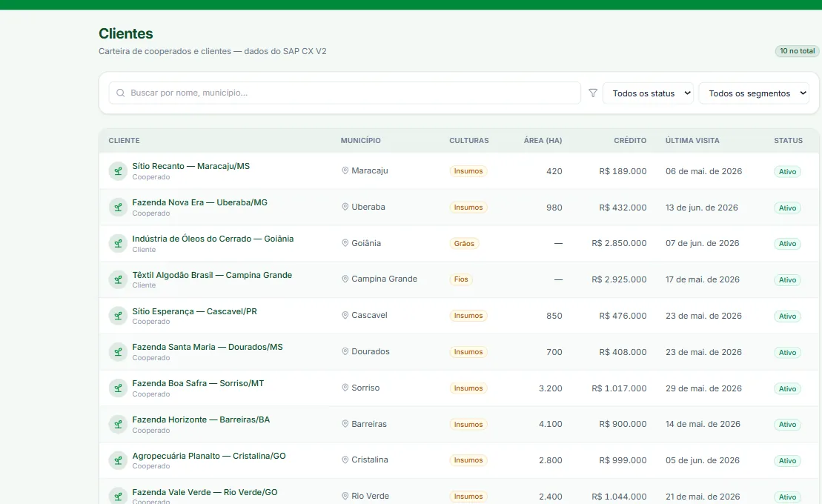Click the location pin beside Campina Grande

click(345, 279)
